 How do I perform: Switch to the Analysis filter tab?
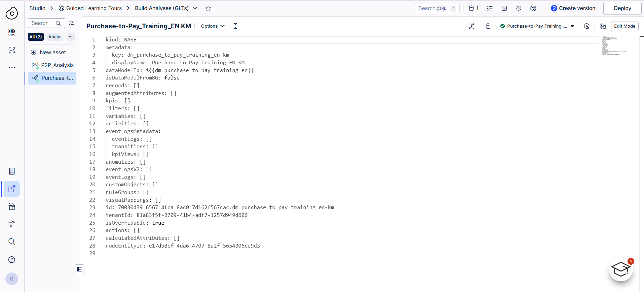(55, 37)
